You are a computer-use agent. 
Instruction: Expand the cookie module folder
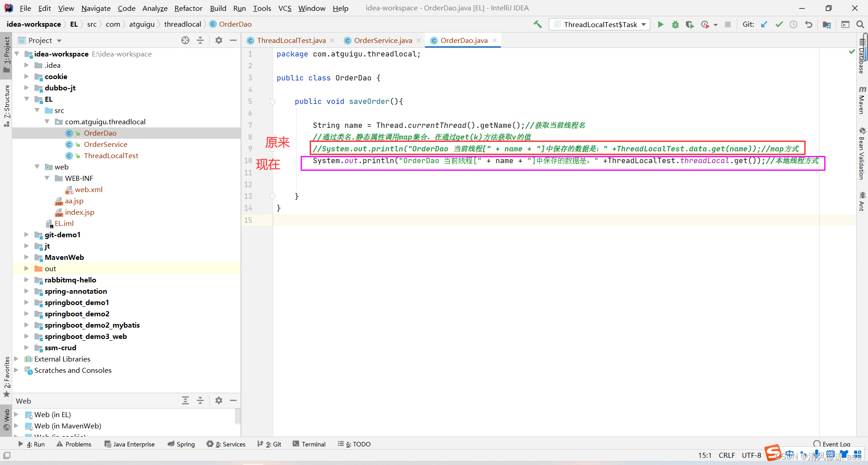click(x=27, y=76)
